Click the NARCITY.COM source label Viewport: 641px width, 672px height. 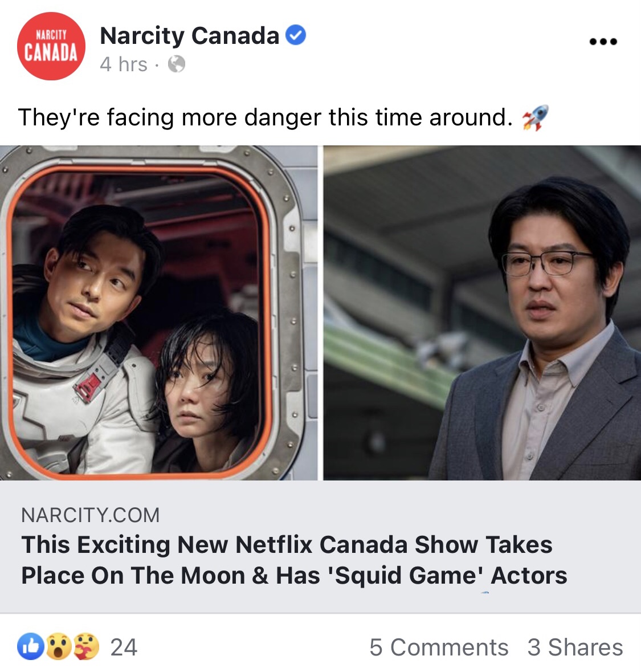point(91,515)
